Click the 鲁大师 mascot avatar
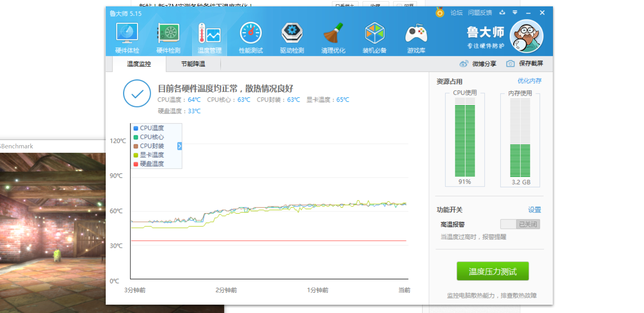The width and height of the screenshot is (644, 313). tap(527, 36)
